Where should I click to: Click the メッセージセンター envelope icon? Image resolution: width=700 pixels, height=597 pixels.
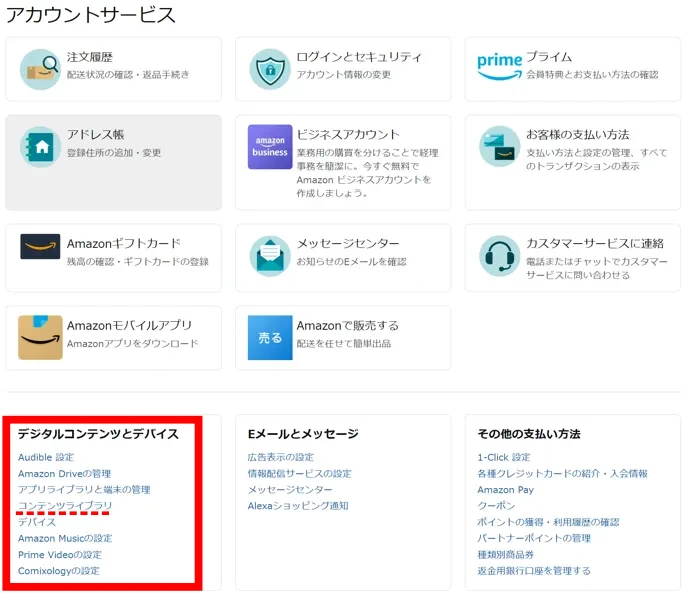pyautogui.click(x=270, y=256)
